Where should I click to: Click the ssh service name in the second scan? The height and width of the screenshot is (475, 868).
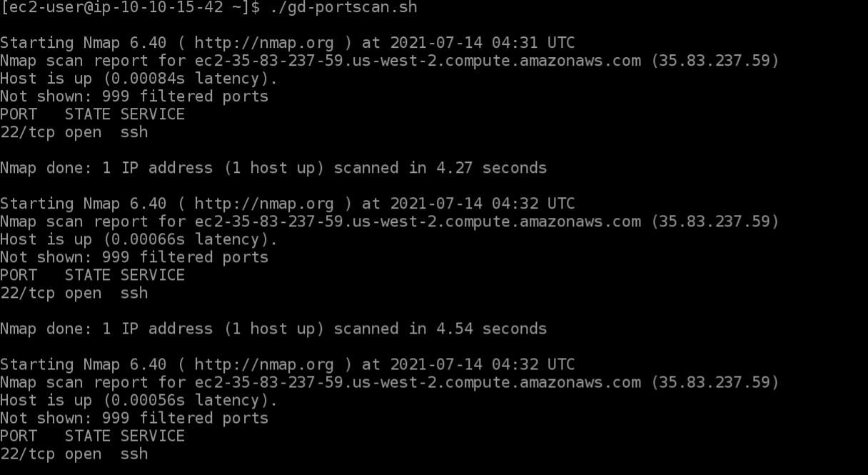click(x=134, y=293)
